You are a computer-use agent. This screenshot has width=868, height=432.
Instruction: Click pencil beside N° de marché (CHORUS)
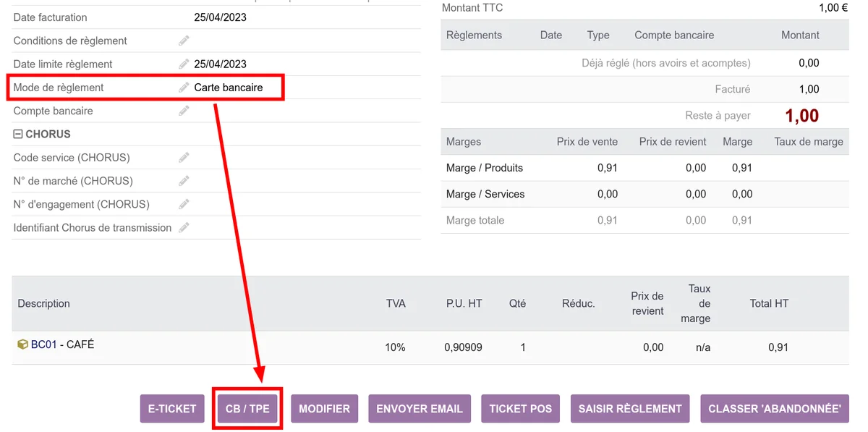click(184, 181)
